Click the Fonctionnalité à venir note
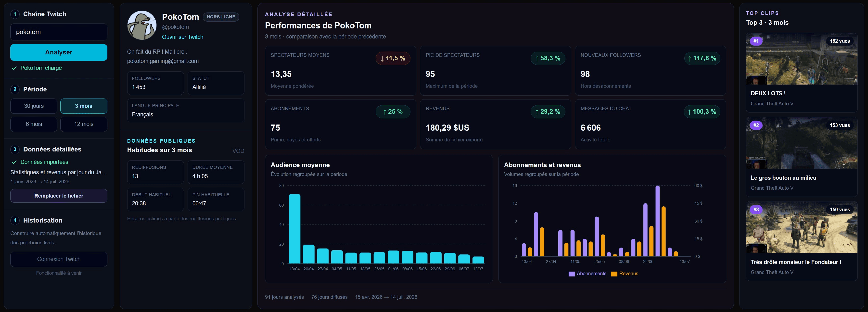 point(59,273)
